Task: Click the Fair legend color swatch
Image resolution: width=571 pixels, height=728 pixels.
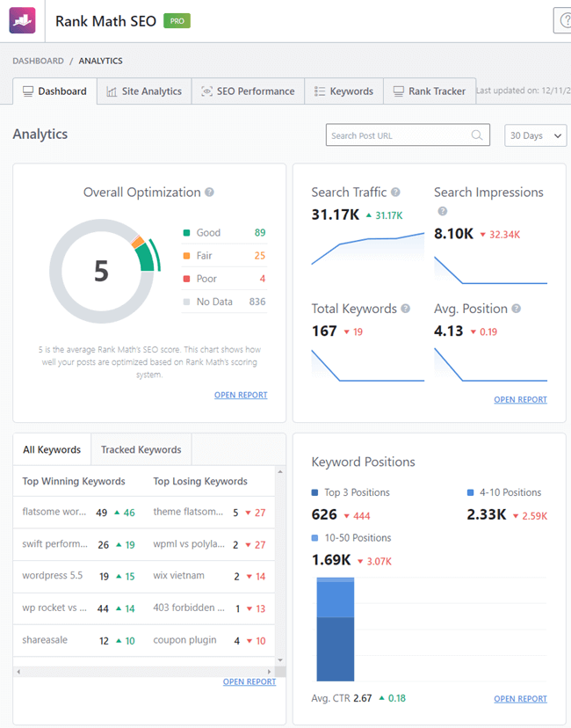Action: coord(186,256)
